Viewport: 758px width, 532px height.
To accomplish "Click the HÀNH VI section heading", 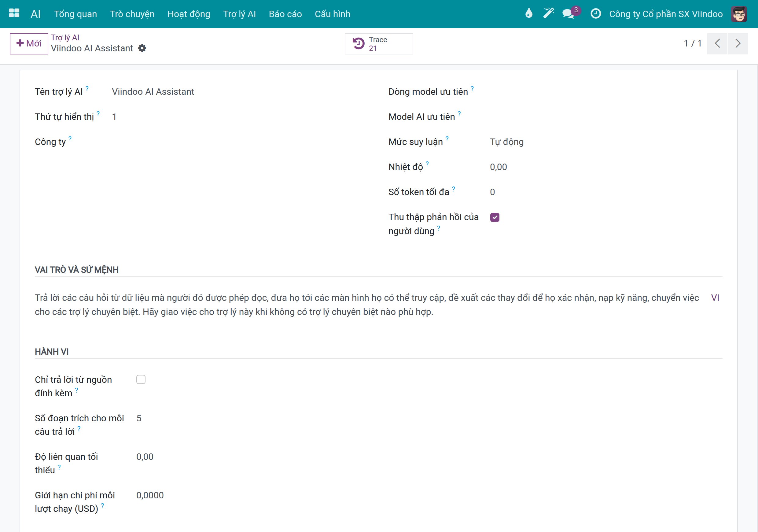I will tap(52, 352).
